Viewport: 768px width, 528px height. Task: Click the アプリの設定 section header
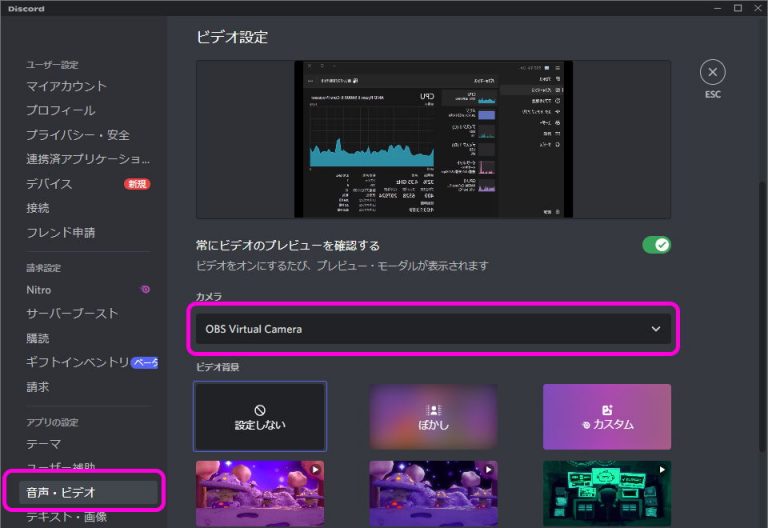tap(52, 423)
